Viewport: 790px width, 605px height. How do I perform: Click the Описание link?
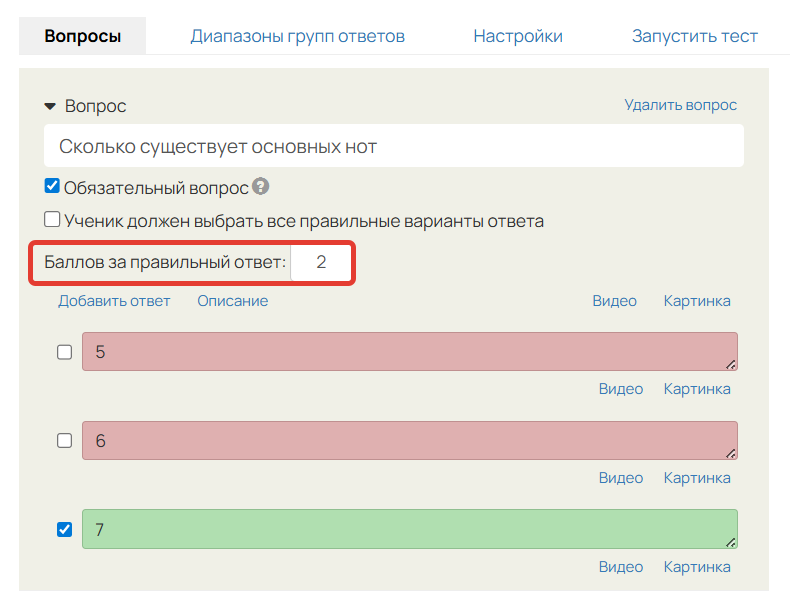(x=232, y=301)
